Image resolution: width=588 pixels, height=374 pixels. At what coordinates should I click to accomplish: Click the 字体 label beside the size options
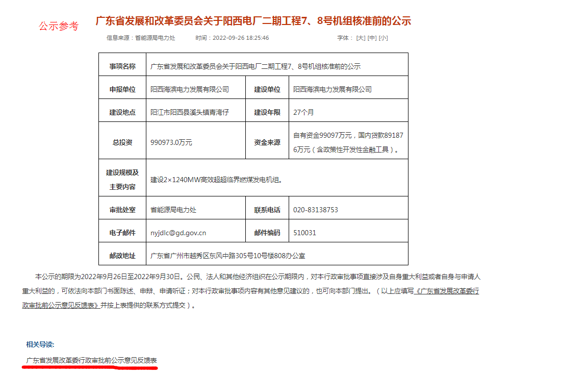pyautogui.click(x=345, y=38)
